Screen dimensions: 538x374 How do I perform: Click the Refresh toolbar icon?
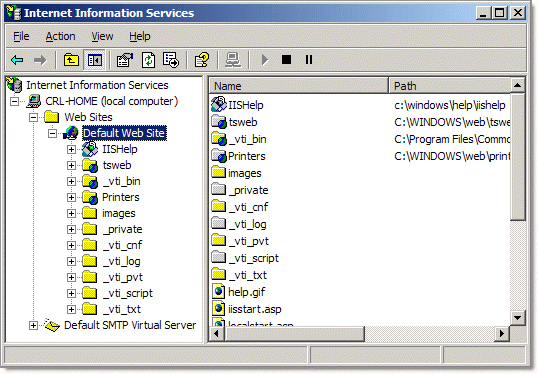[x=148, y=60]
